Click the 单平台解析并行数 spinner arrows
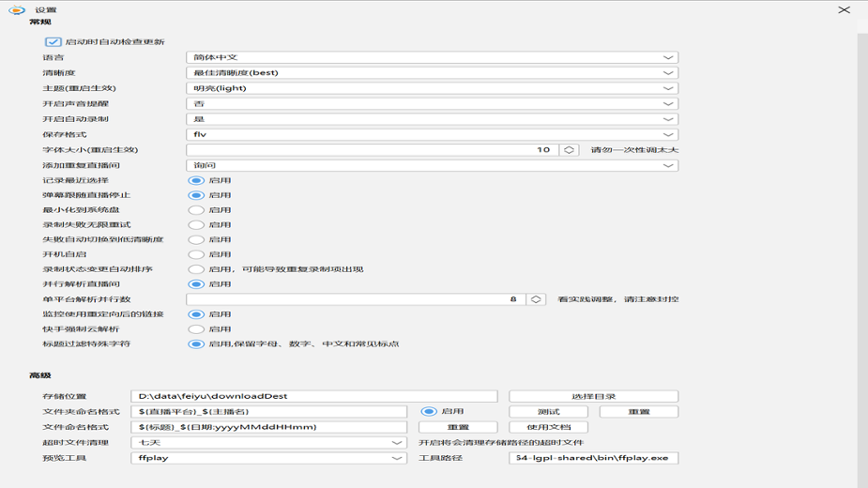868x488 pixels. click(536, 299)
